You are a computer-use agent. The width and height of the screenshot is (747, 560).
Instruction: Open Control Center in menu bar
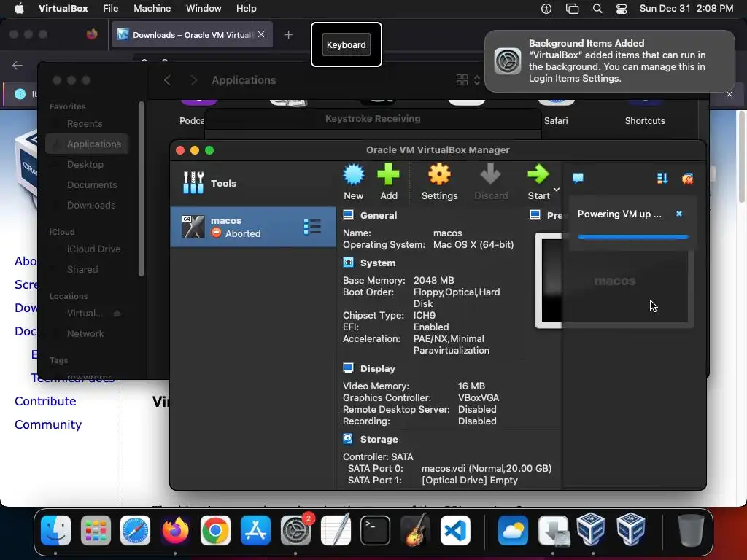coord(622,9)
